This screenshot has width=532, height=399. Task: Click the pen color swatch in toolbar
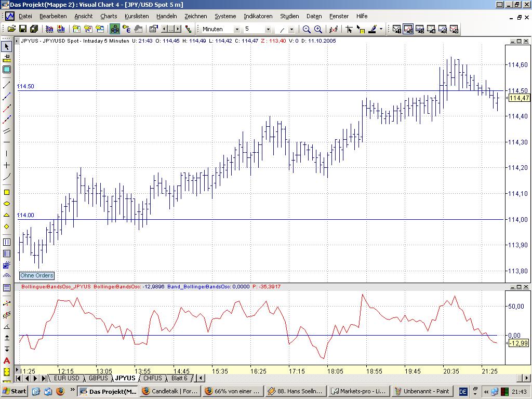tap(373, 29)
